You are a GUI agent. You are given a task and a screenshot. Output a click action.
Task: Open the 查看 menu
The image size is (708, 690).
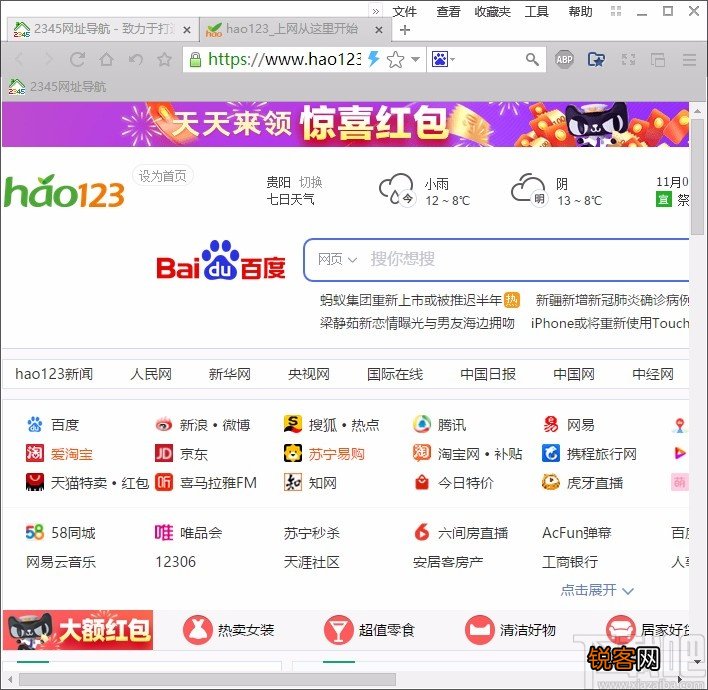click(x=448, y=11)
